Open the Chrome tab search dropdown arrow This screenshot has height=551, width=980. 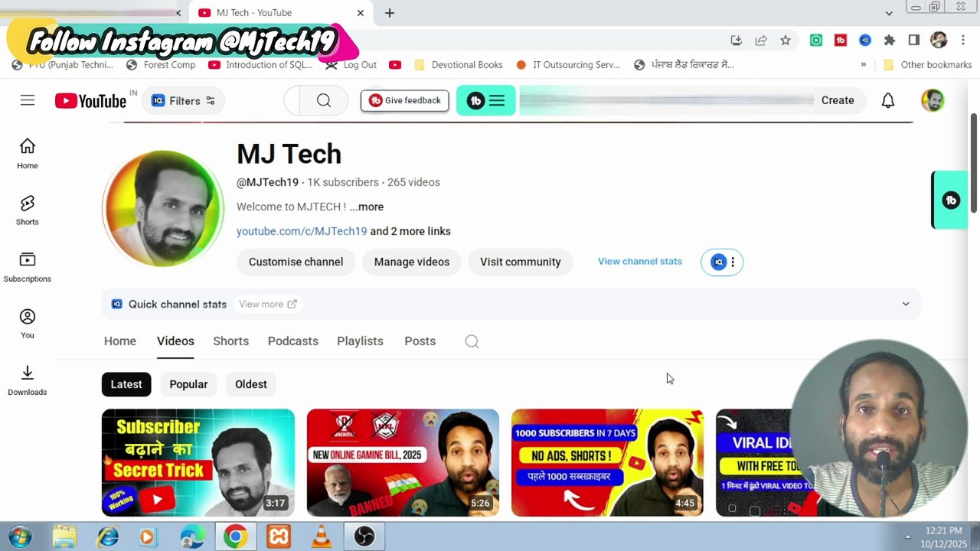pos(889,13)
